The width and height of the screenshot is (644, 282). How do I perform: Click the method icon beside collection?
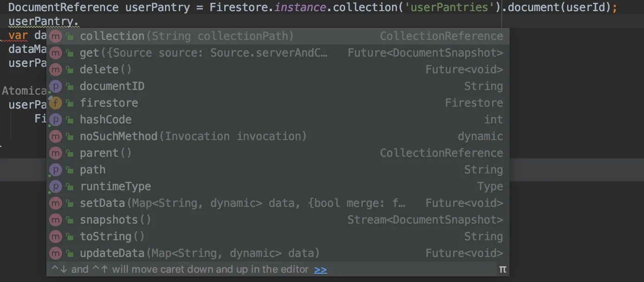pyautogui.click(x=56, y=36)
